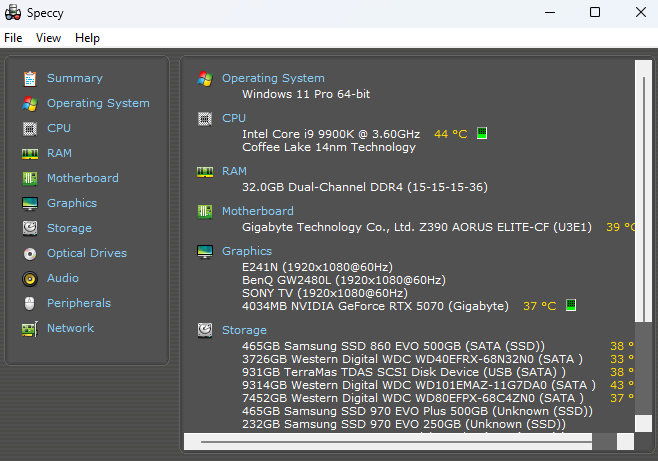Click the CPU chip icon in sidebar
Image resolution: width=658 pixels, height=461 pixels.
click(30, 129)
